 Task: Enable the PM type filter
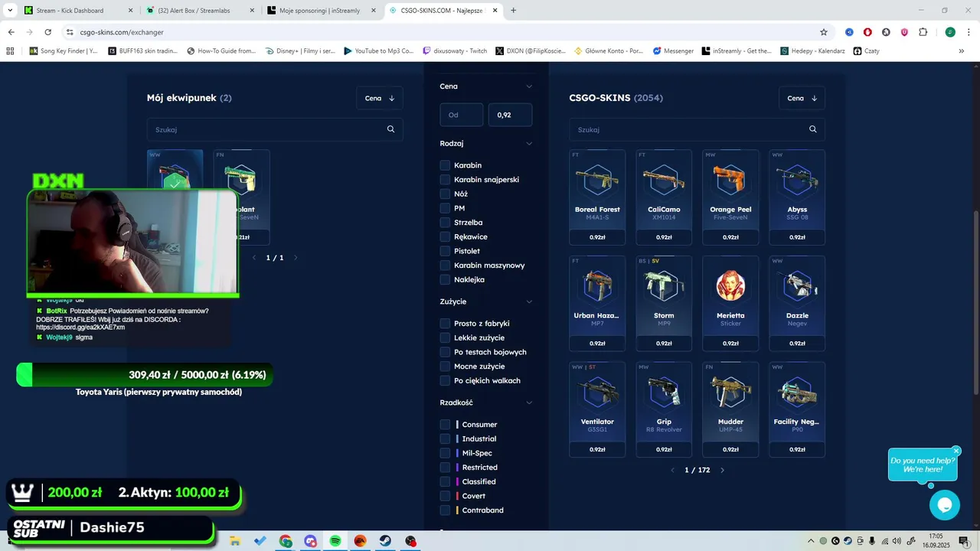[445, 208]
